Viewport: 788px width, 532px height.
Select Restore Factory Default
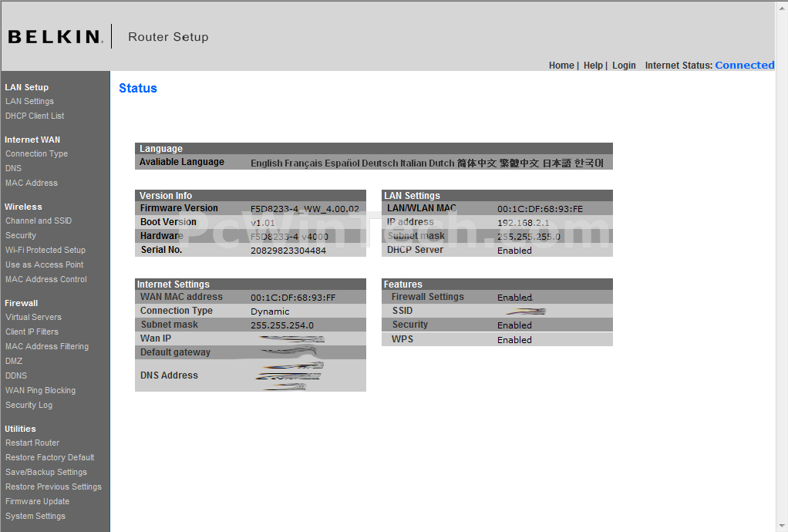(50, 457)
